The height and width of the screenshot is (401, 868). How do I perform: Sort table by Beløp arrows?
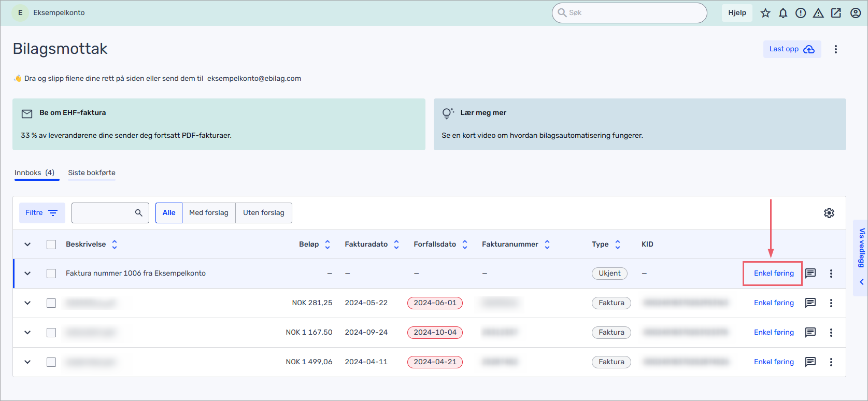coord(328,244)
